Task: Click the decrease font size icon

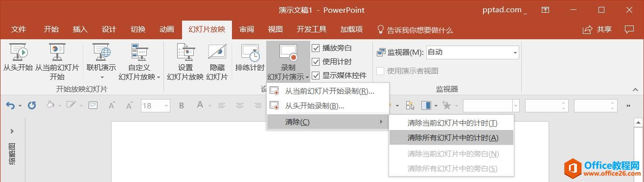Action: pos(129,105)
